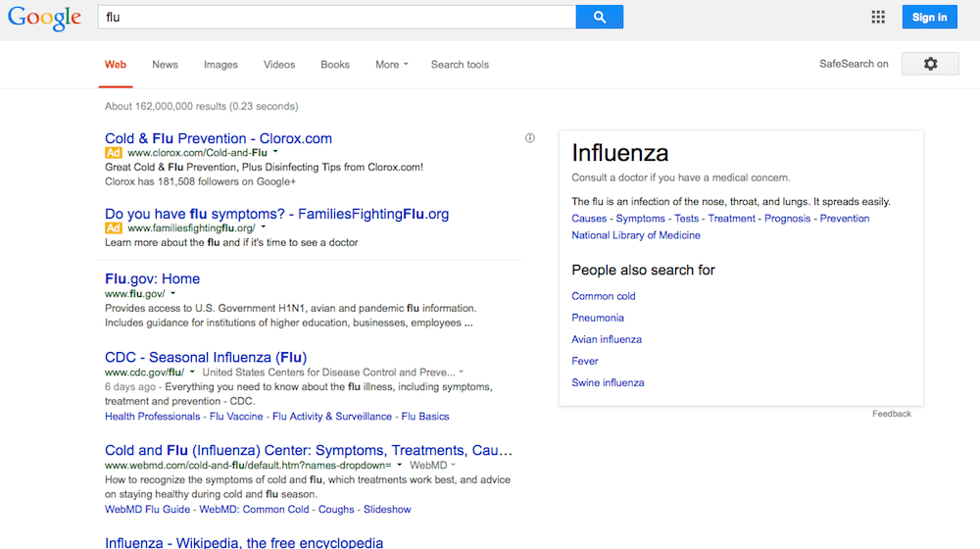Expand the More dropdown menu
Viewport: 980px width, 549px height.
(391, 65)
